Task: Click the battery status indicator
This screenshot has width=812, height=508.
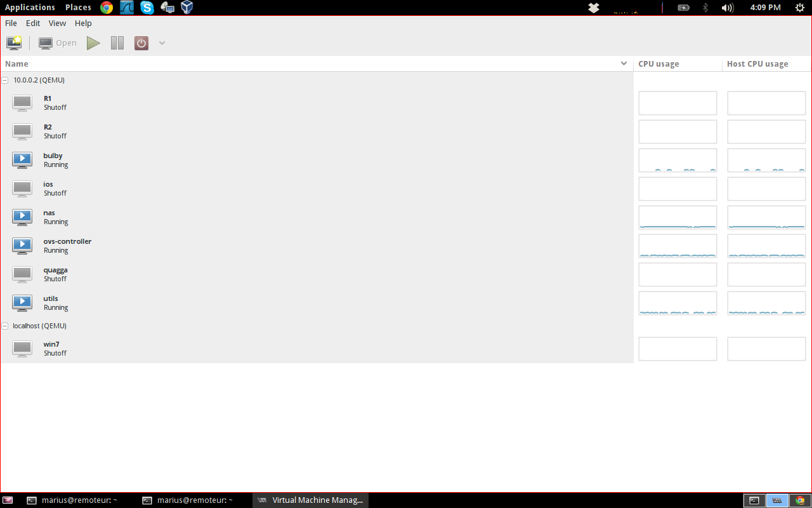Action: (683, 8)
